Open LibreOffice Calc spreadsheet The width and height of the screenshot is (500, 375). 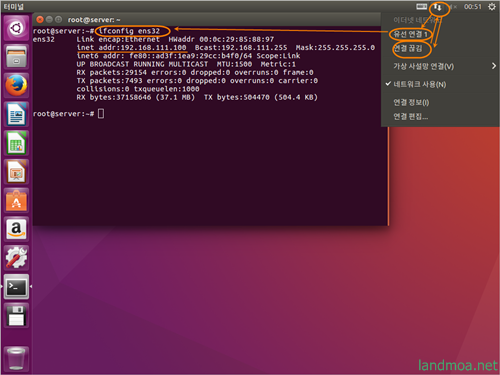tap(16, 143)
